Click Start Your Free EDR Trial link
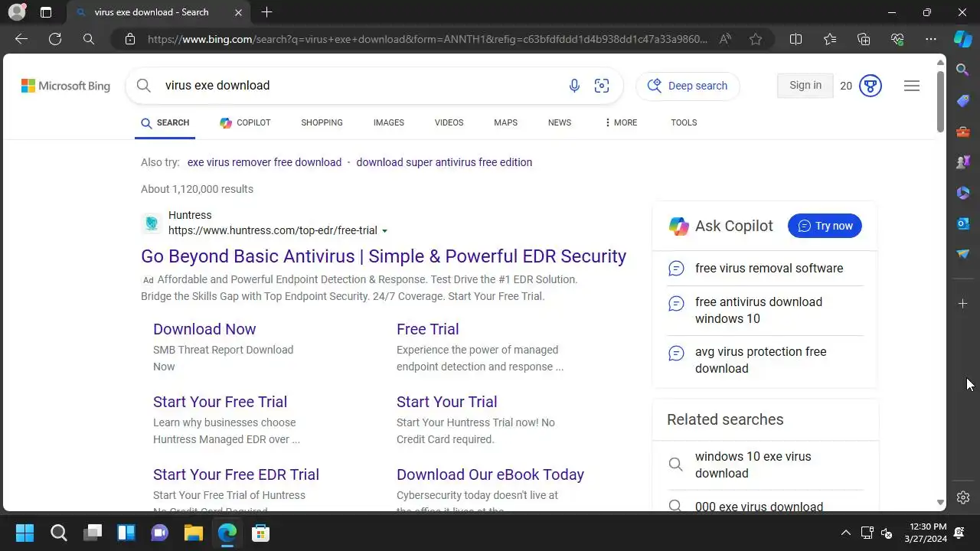 (236, 474)
